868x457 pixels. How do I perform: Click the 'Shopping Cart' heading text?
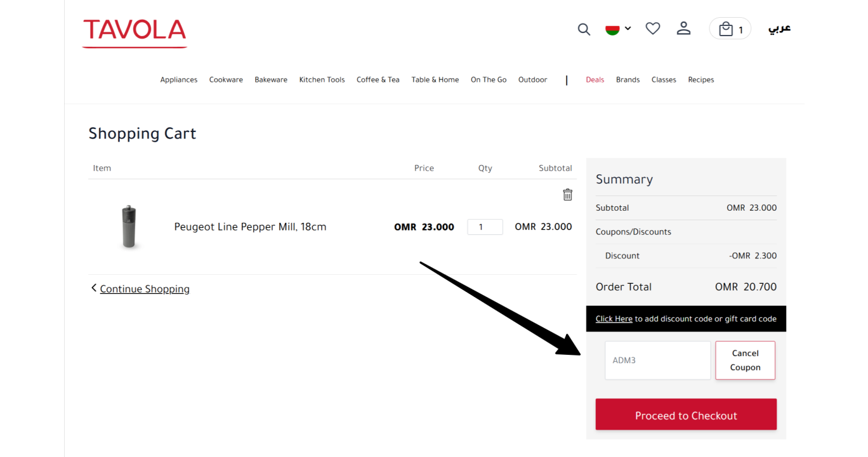(x=143, y=134)
